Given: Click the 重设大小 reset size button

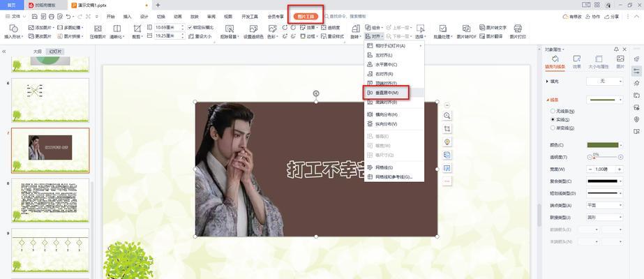Looking at the screenshot, I should click(200, 36).
